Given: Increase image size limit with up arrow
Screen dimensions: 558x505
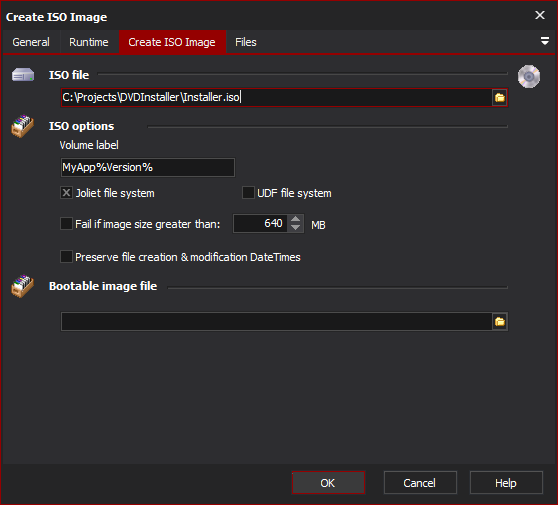Looking at the screenshot, I should coord(295,219).
